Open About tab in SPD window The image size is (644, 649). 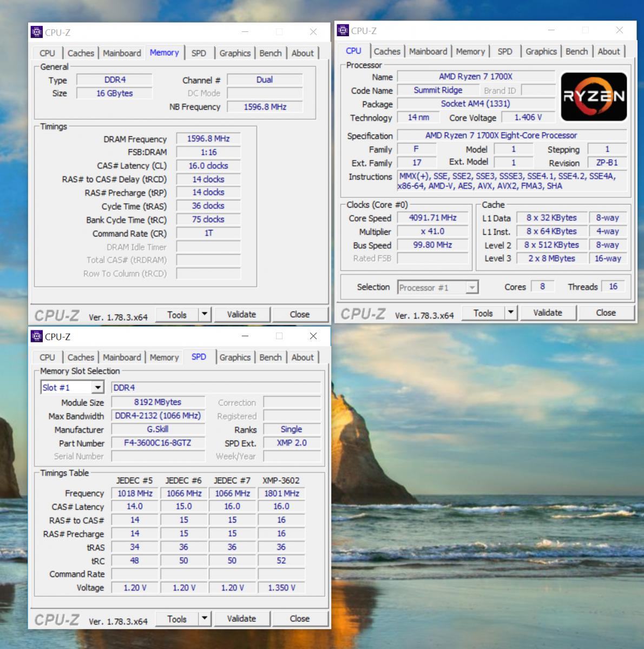[303, 357]
